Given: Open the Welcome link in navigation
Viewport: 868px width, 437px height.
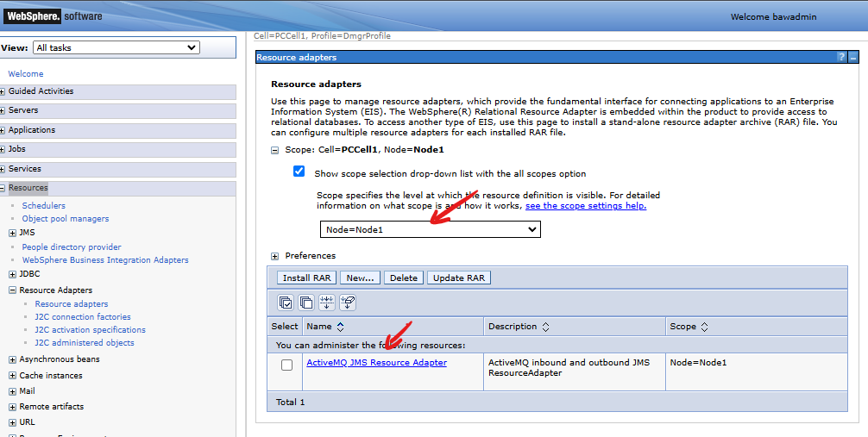Looking at the screenshot, I should point(26,73).
